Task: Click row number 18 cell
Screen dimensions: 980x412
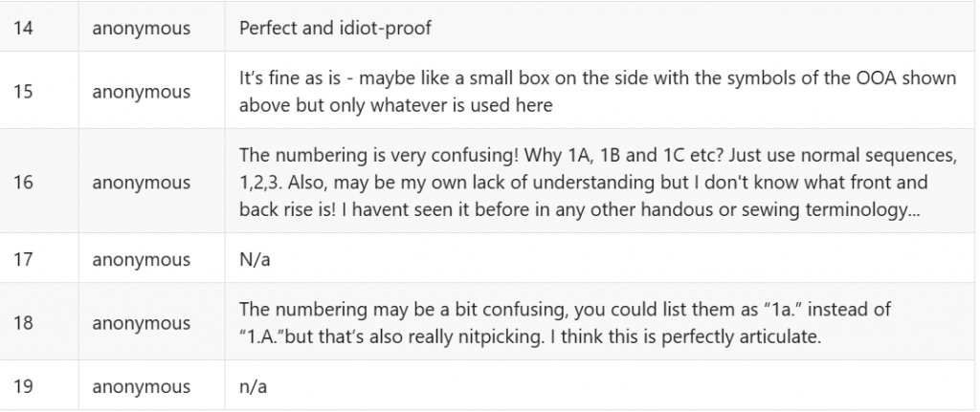Action: click(x=24, y=323)
